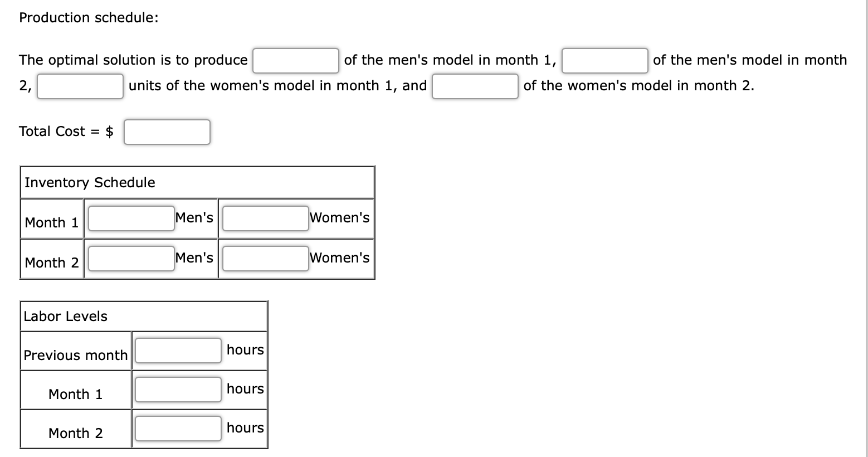Click the Previous month labor hours field
The image size is (868, 457).
click(177, 350)
